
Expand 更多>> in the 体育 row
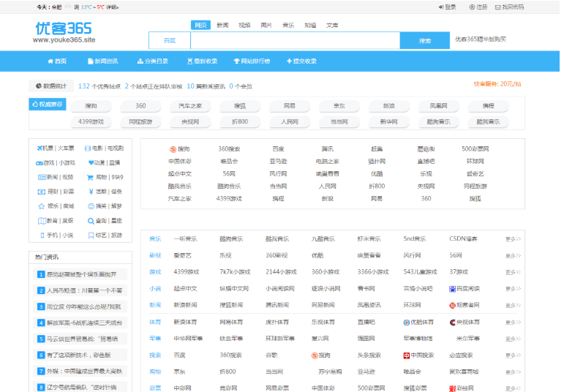pyautogui.click(x=513, y=323)
